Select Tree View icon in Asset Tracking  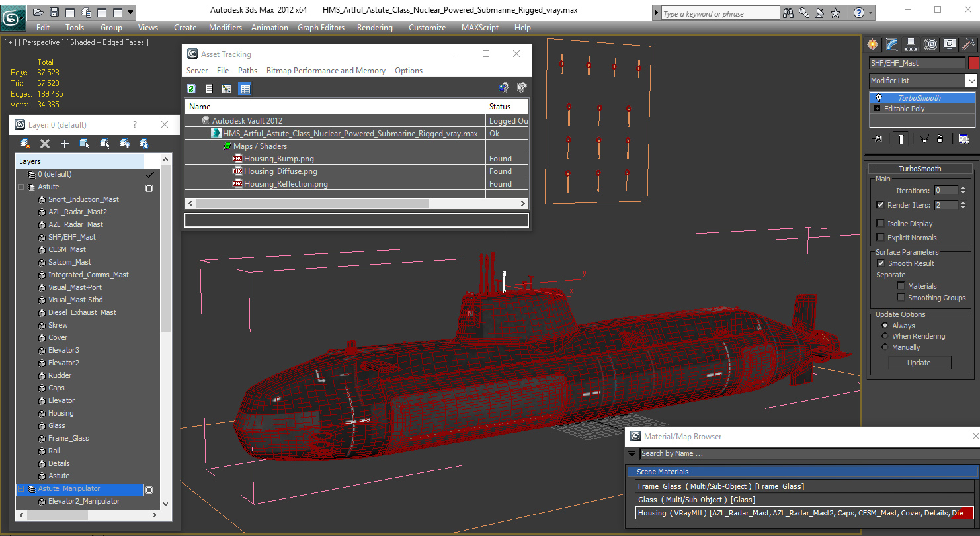click(x=227, y=89)
